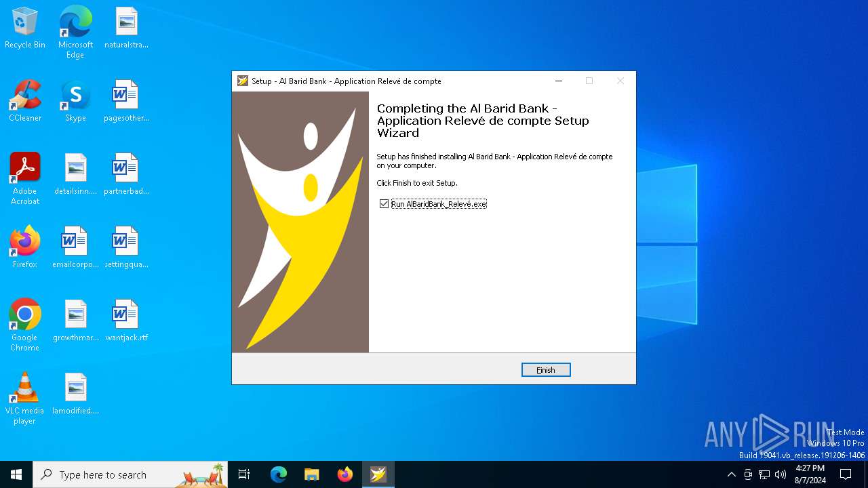Open the volume control in the system tray

point(781,474)
